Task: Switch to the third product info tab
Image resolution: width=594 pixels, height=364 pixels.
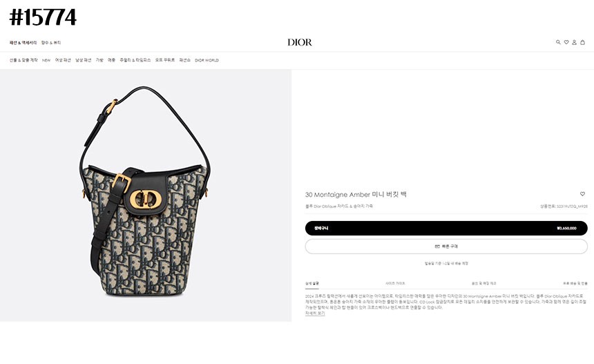Action: coord(483,283)
